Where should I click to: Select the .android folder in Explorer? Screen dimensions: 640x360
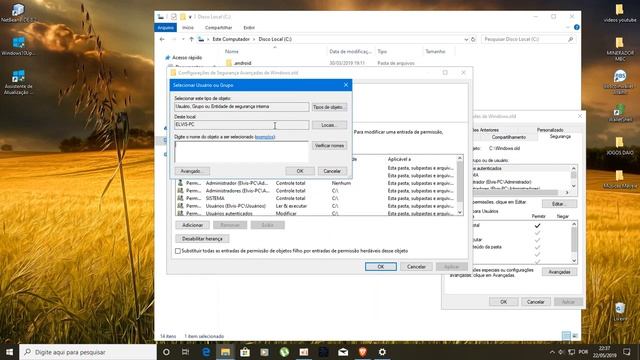click(242, 63)
